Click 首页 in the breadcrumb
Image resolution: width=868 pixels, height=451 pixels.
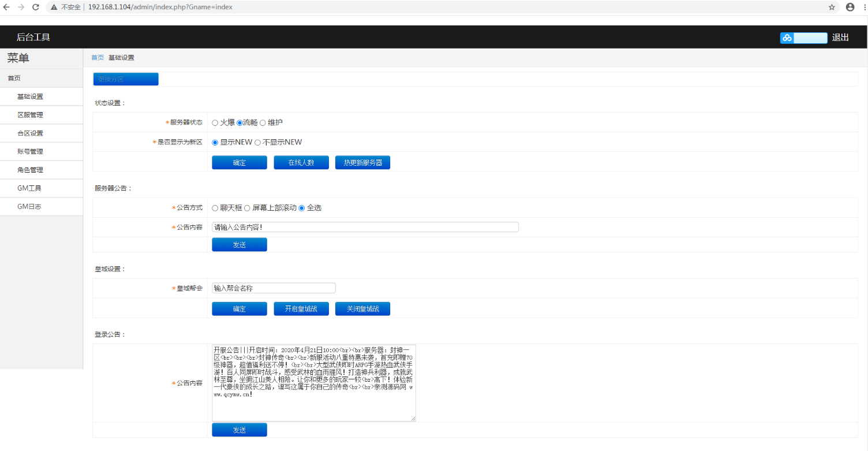(x=97, y=57)
